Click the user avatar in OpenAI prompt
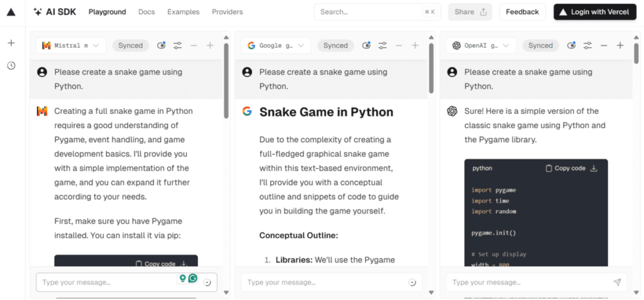Viewport: 644px width, 300px height. pos(452,72)
